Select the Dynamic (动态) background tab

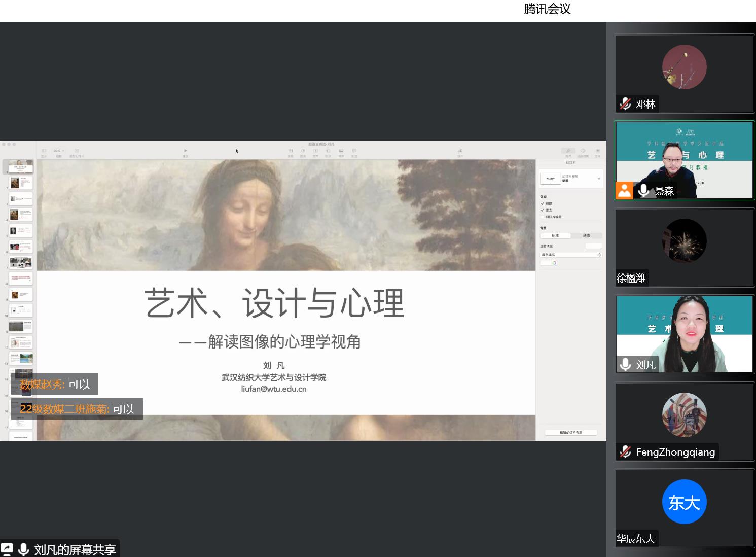click(587, 235)
